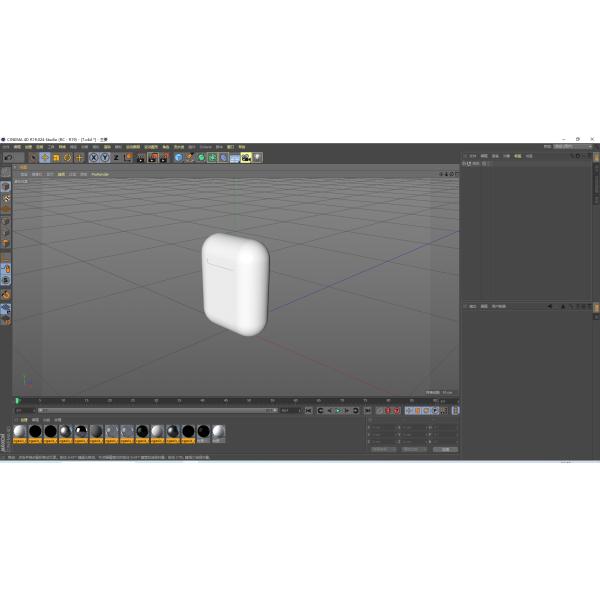Viewport: 600px width, 600px height.
Task: Open the first menu in the Object Manager
Action: point(472,156)
